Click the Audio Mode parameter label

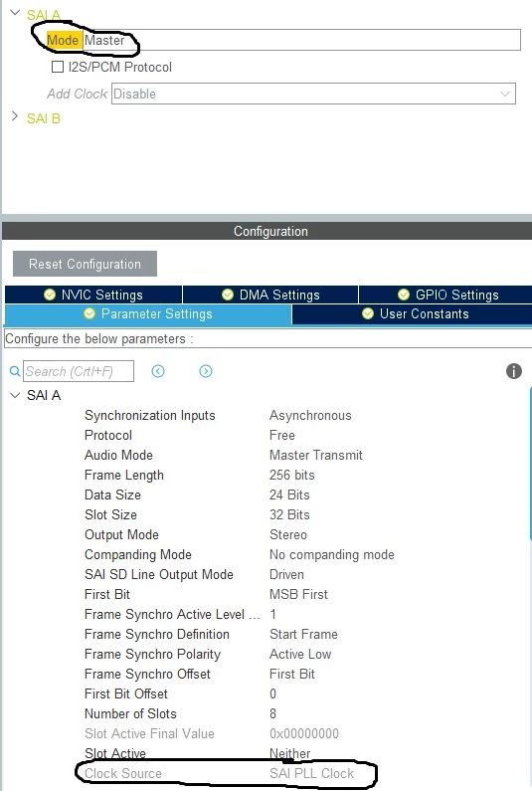pos(118,455)
